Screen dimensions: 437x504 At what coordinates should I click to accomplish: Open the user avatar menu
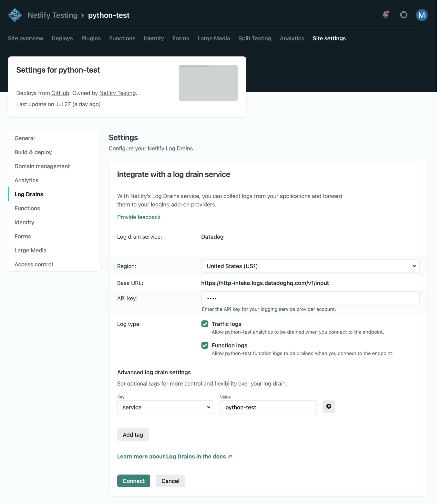[x=421, y=15]
